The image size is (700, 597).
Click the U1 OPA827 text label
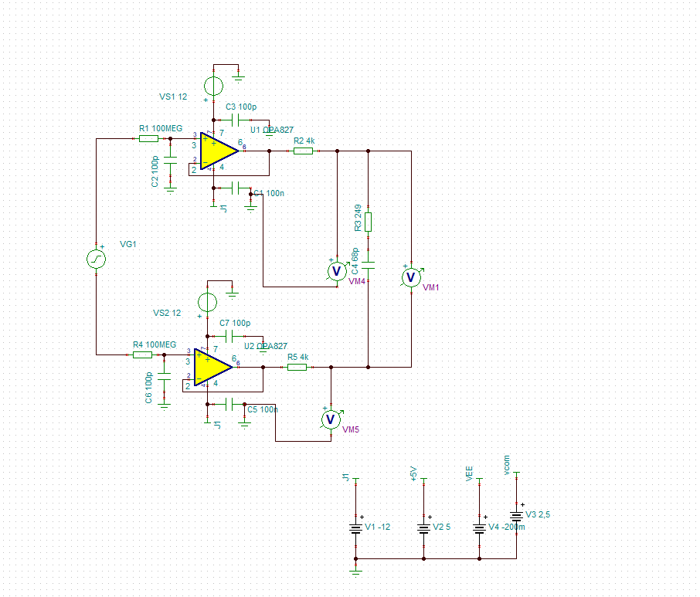272,130
